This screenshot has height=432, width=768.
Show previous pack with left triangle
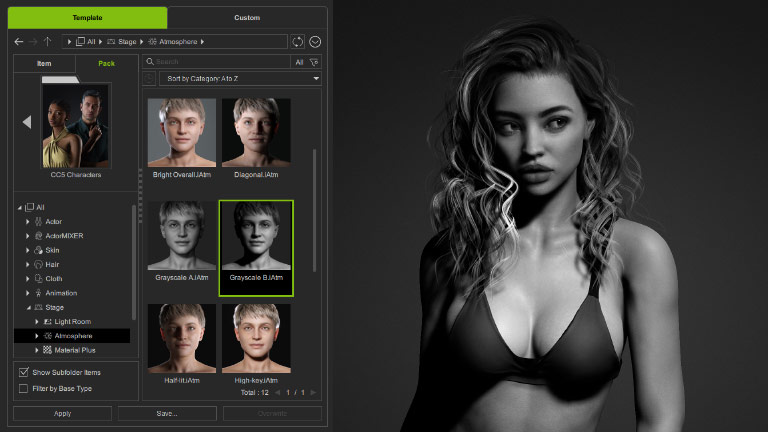(27, 122)
